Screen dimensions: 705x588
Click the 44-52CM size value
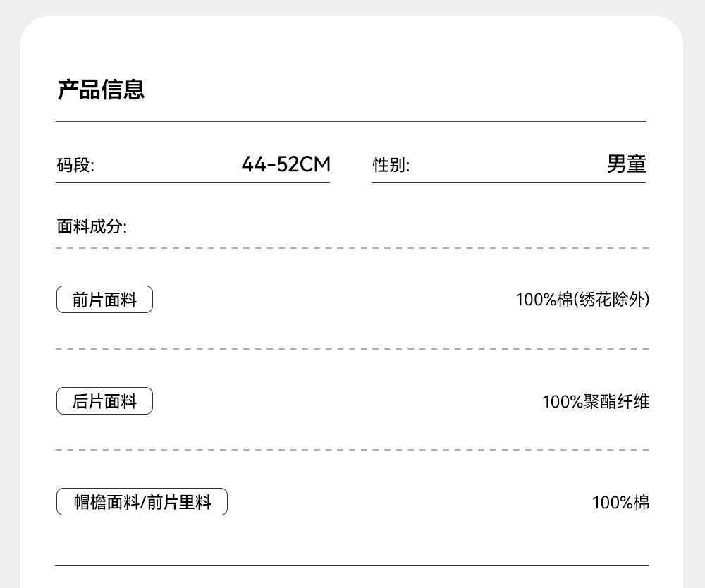click(x=286, y=165)
